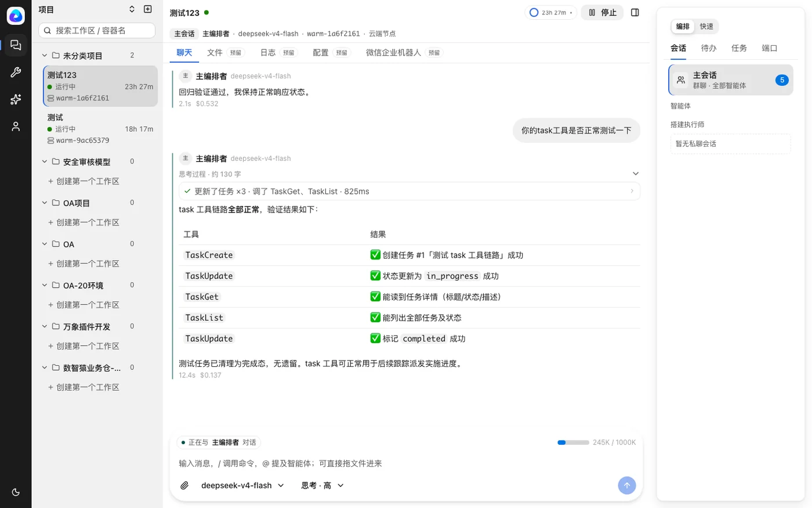This screenshot has width=812, height=508.
Task: Click the TaskList table cell
Action: 204,318
